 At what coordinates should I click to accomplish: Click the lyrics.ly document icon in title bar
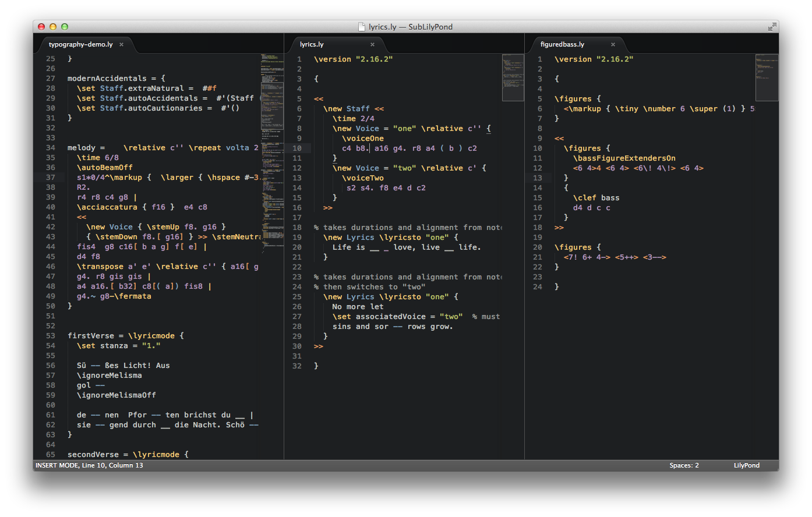(x=362, y=27)
